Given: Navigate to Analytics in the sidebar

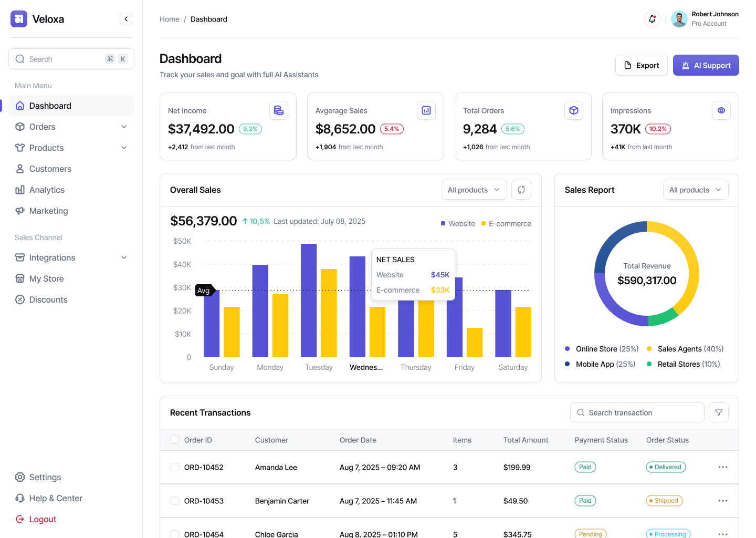Looking at the screenshot, I should coord(47,190).
